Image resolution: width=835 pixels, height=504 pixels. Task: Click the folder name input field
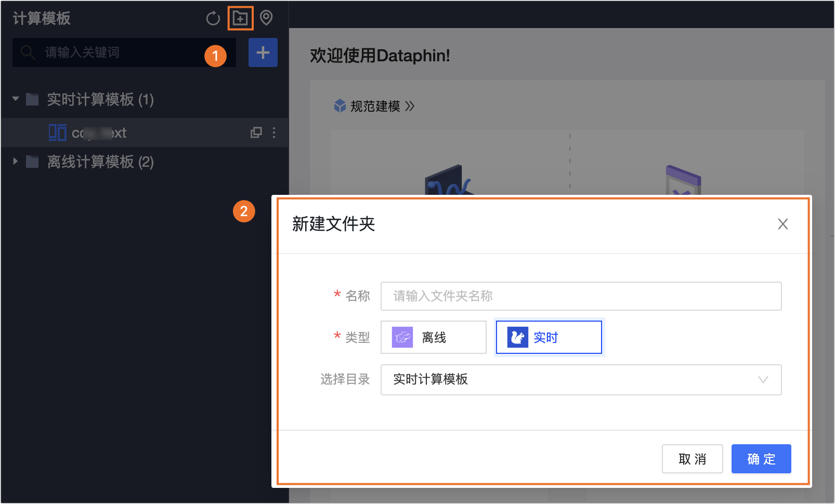click(x=581, y=296)
